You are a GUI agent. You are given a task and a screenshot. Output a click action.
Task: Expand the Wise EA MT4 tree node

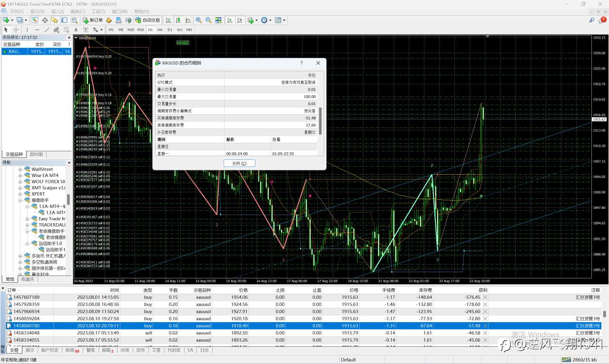tap(20, 176)
